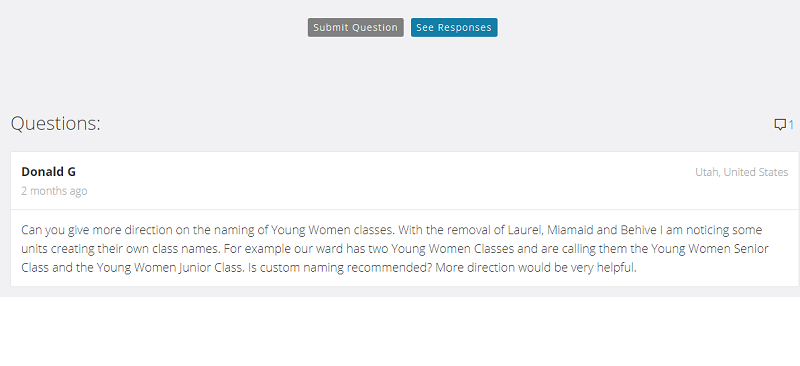Click the Submit Question button
The height and width of the screenshot is (366, 800).
[356, 28]
